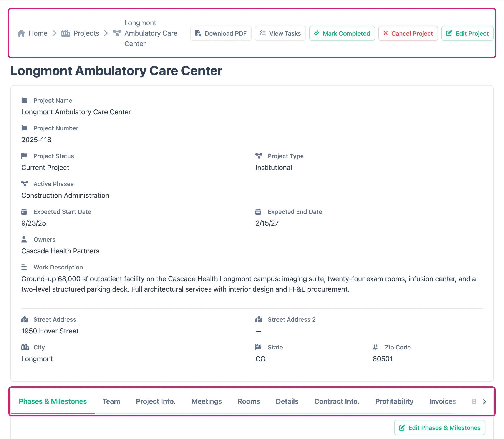Click the owner name Cascade Health Partners
This screenshot has height=439, width=504.
tap(60, 251)
